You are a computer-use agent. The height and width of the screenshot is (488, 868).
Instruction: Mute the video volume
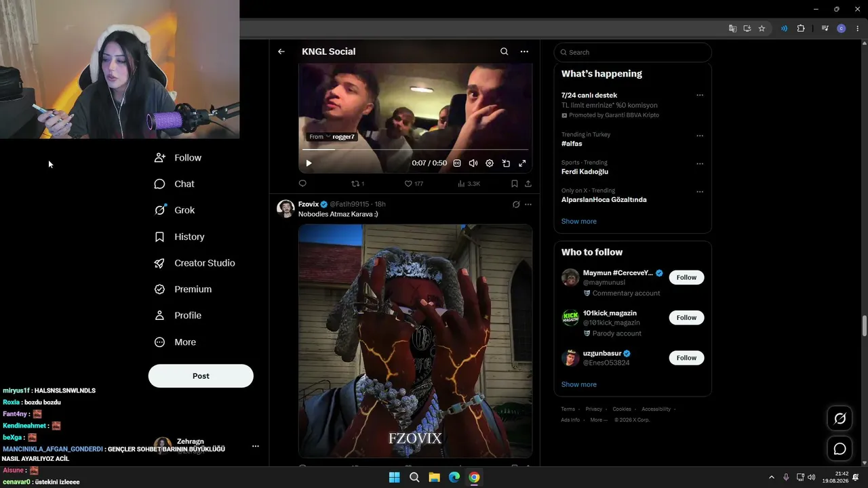[473, 163]
